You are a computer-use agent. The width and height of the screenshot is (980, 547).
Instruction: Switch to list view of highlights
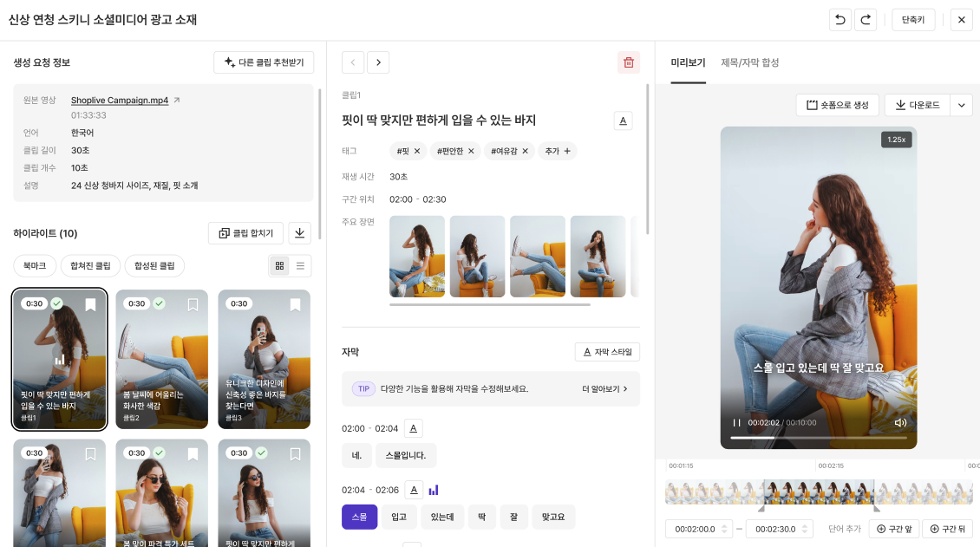tap(300, 266)
